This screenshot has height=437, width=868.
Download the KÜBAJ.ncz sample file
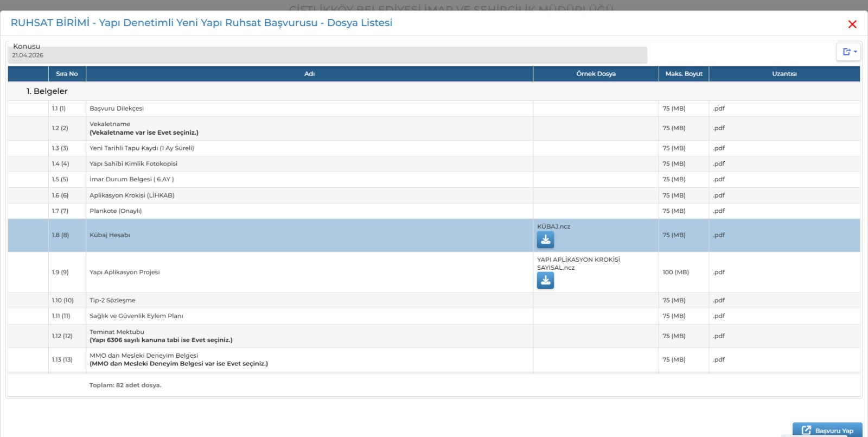545,239
